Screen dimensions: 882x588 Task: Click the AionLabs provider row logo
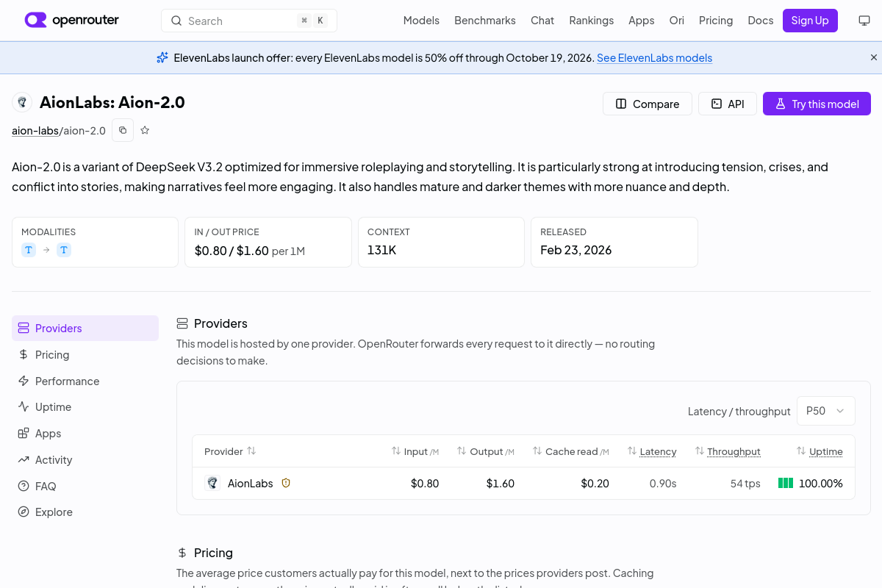click(212, 483)
